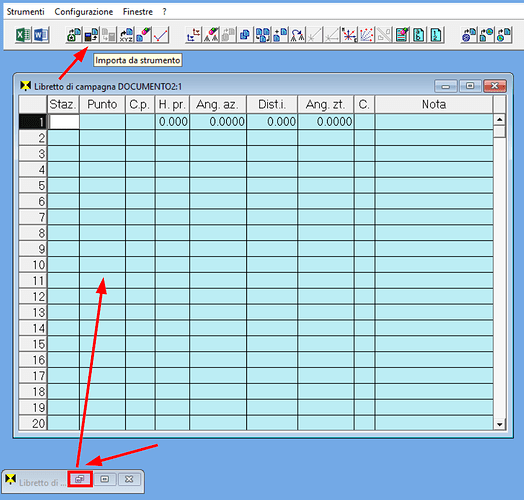The width and height of the screenshot is (524, 500).
Task: Open the ? help menu
Action: pos(164,12)
